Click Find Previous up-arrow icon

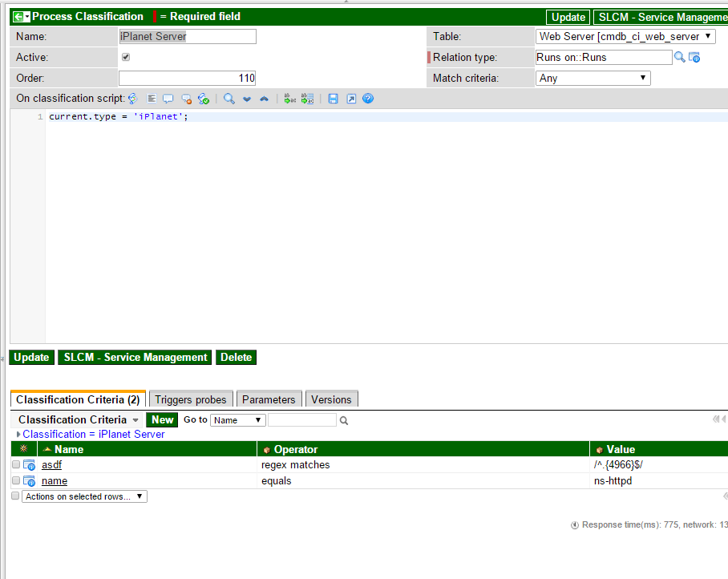(264, 99)
